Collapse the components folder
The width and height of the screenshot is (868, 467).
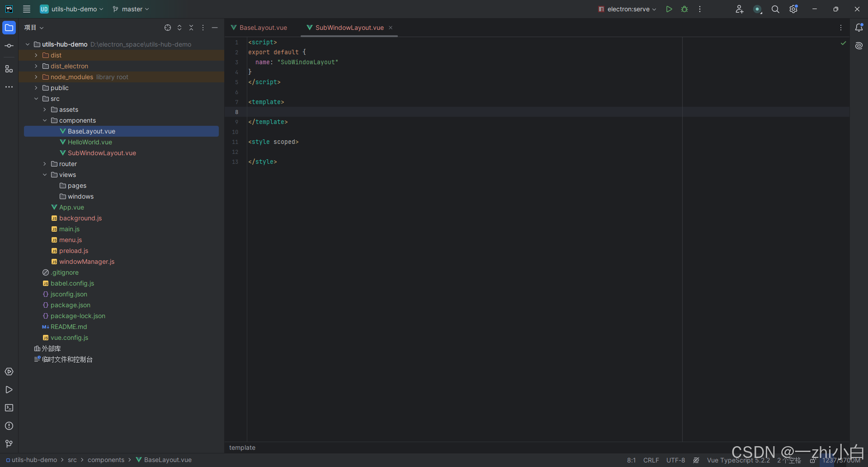[x=45, y=120]
